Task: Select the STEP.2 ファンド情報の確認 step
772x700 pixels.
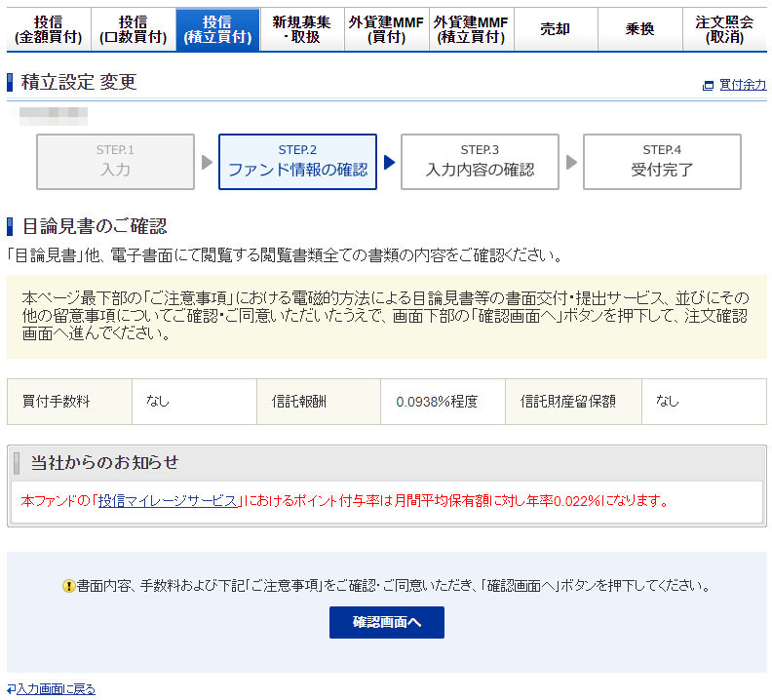Action: (x=297, y=161)
